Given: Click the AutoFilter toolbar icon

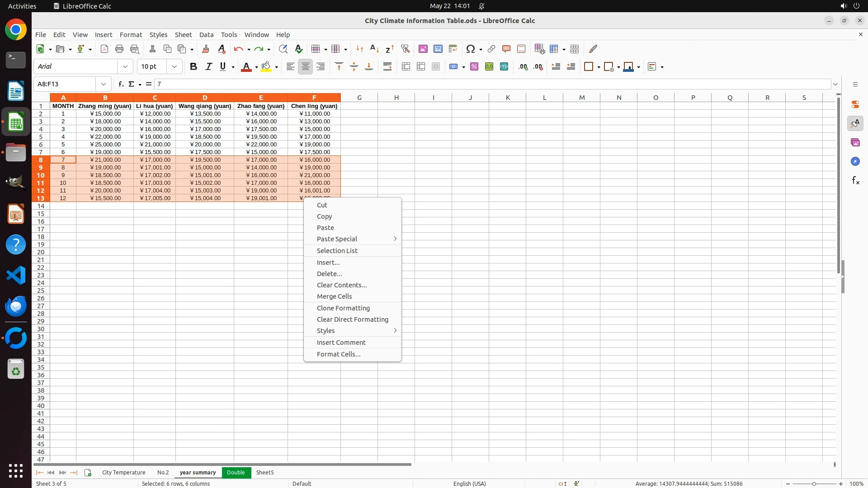Looking at the screenshot, I should 405,49.
